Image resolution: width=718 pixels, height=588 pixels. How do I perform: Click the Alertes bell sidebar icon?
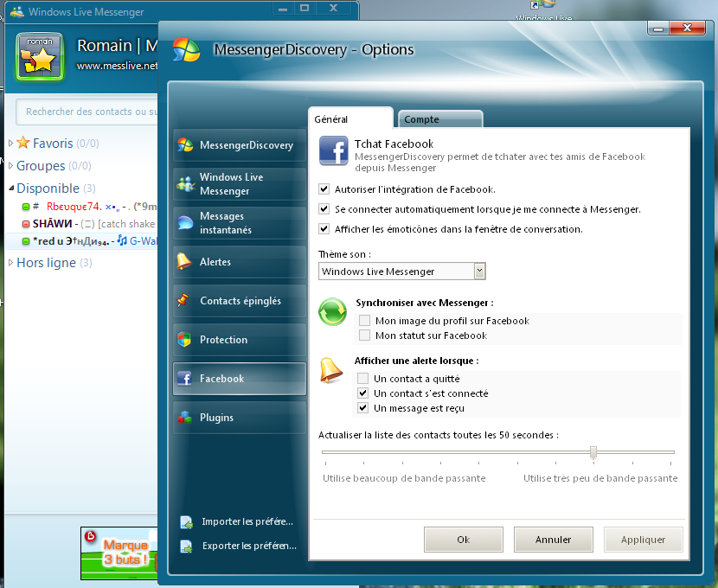(x=184, y=261)
